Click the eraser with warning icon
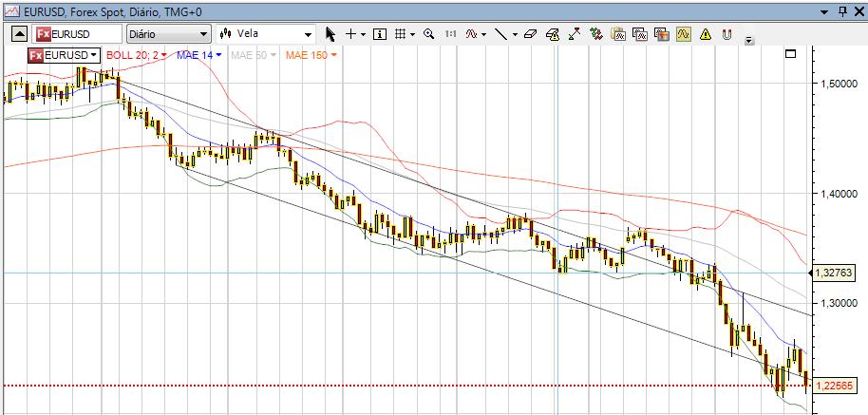Viewport: 868px width, 415px height. [553, 34]
